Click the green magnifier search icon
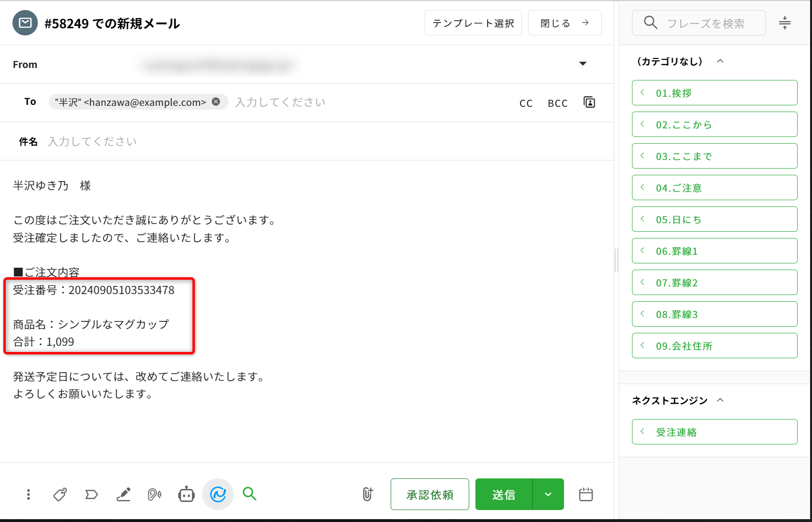Image resolution: width=812 pixels, height=522 pixels. (249, 493)
